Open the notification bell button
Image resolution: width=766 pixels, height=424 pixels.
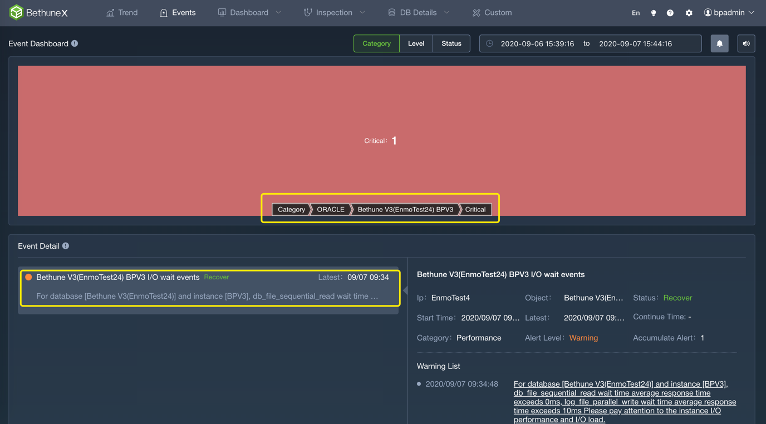[x=719, y=43]
